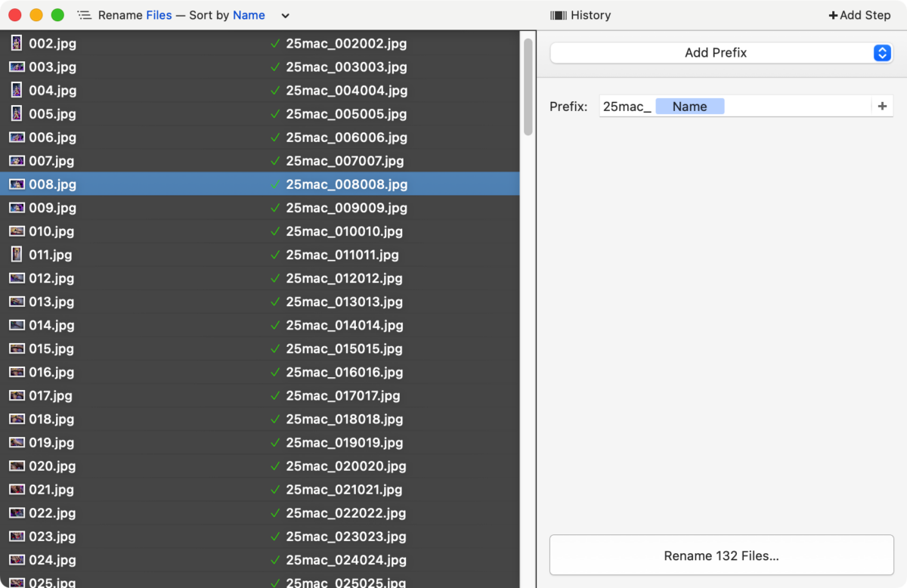The width and height of the screenshot is (907, 588).
Task: Click the blue stepper arrows on Add Prefix
Action: coord(882,53)
